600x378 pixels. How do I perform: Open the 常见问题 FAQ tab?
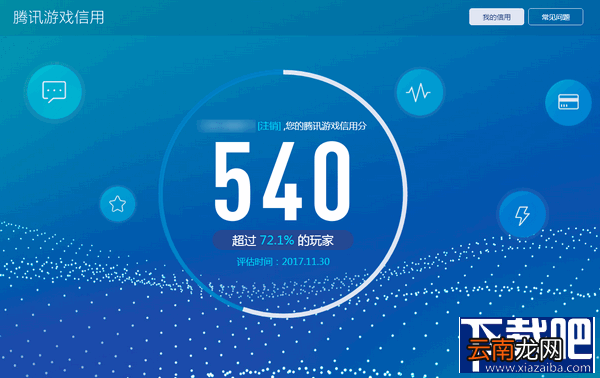coord(556,17)
